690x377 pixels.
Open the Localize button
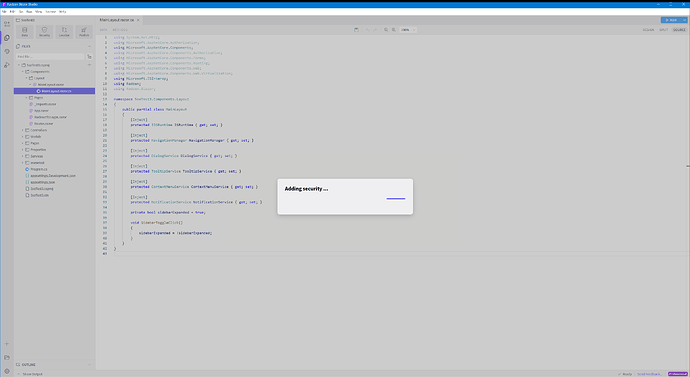[64, 32]
